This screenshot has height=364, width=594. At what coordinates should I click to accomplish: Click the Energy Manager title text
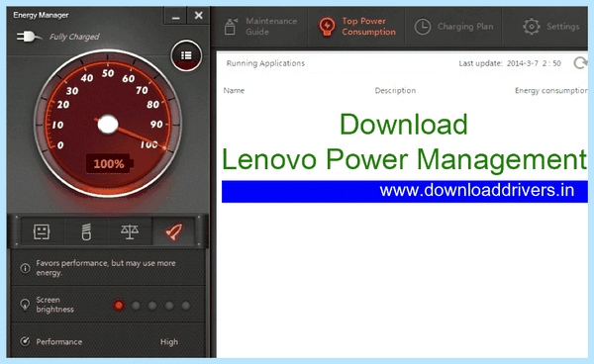click(x=41, y=15)
